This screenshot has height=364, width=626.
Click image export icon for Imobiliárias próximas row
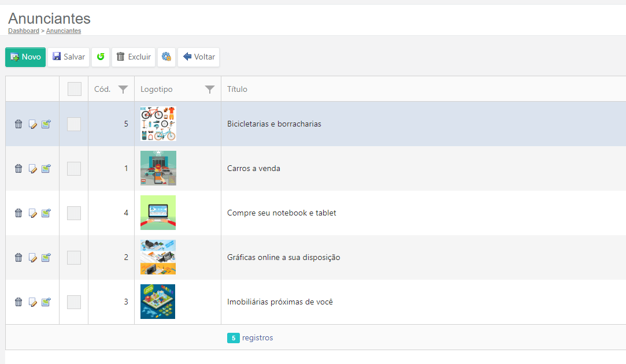pyautogui.click(x=46, y=302)
